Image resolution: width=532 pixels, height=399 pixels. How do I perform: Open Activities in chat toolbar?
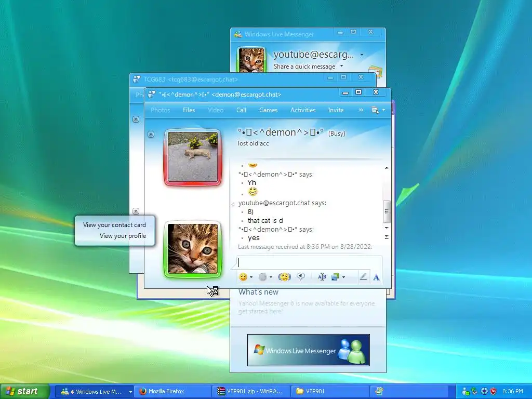click(303, 110)
